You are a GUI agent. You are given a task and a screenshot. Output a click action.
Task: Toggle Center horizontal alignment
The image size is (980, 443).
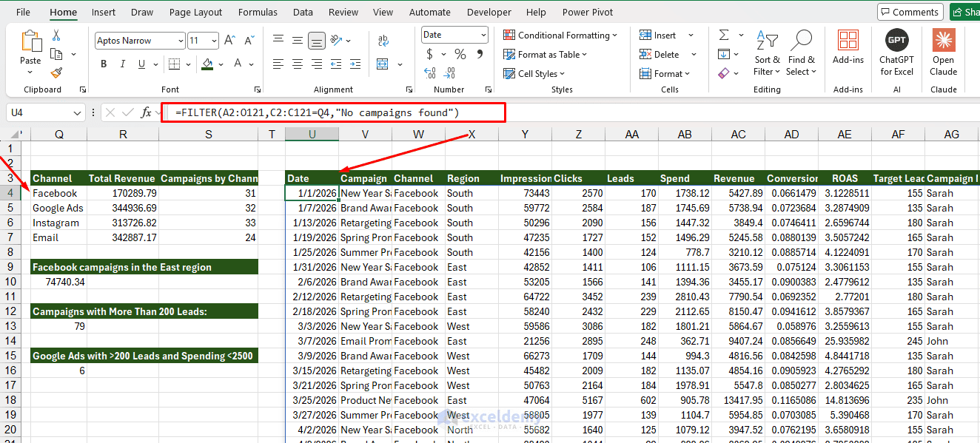coord(298,64)
